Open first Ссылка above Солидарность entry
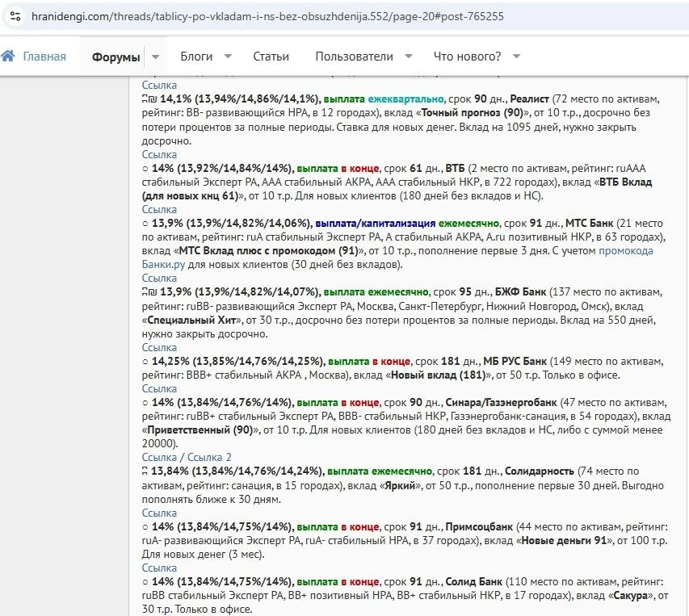The image size is (689, 616). tap(159, 457)
